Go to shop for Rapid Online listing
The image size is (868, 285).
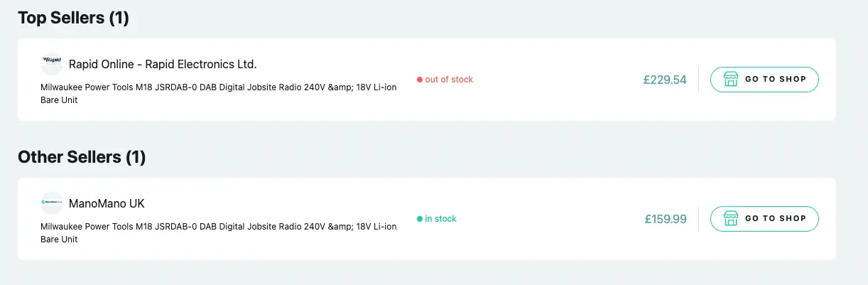pos(764,80)
